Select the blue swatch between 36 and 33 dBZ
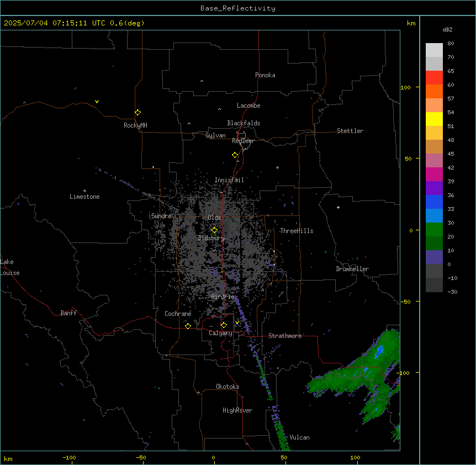The width and height of the screenshot is (476, 465). point(434,202)
